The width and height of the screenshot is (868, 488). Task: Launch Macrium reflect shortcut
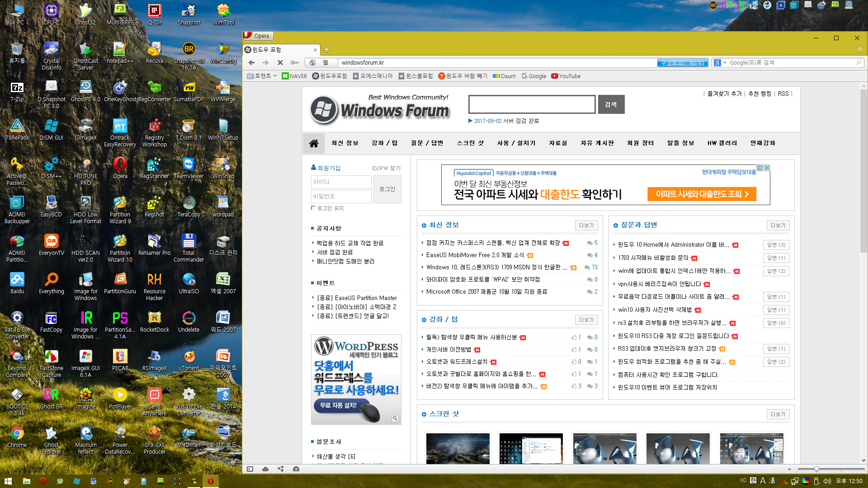85,440
